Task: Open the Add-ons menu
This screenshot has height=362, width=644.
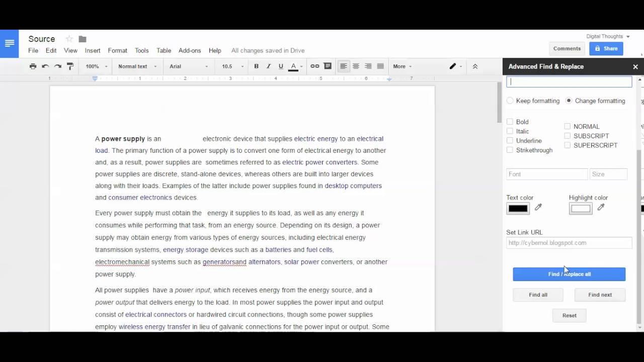Action: (190, 50)
